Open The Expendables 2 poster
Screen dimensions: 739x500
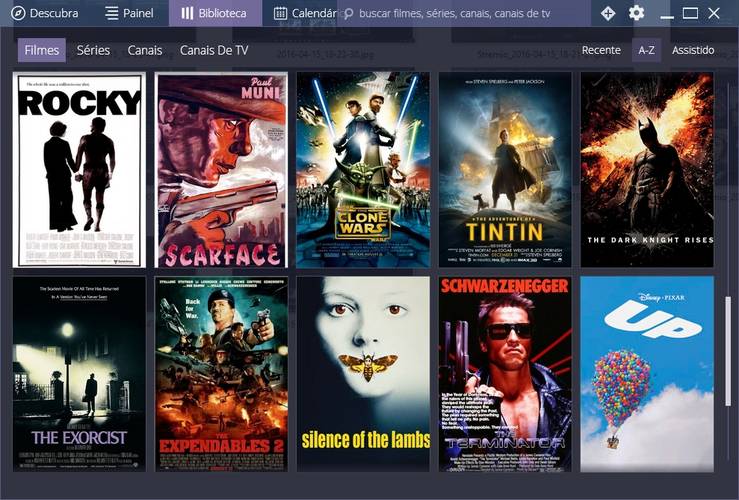coord(221,374)
